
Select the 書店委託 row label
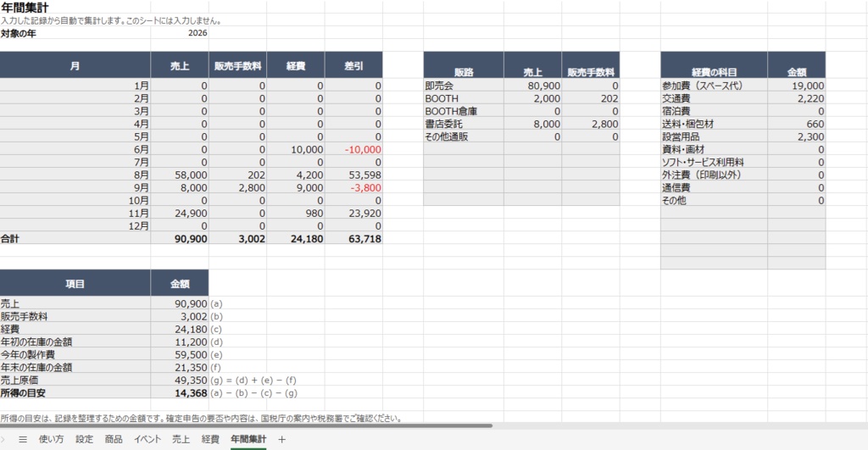pos(464,124)
